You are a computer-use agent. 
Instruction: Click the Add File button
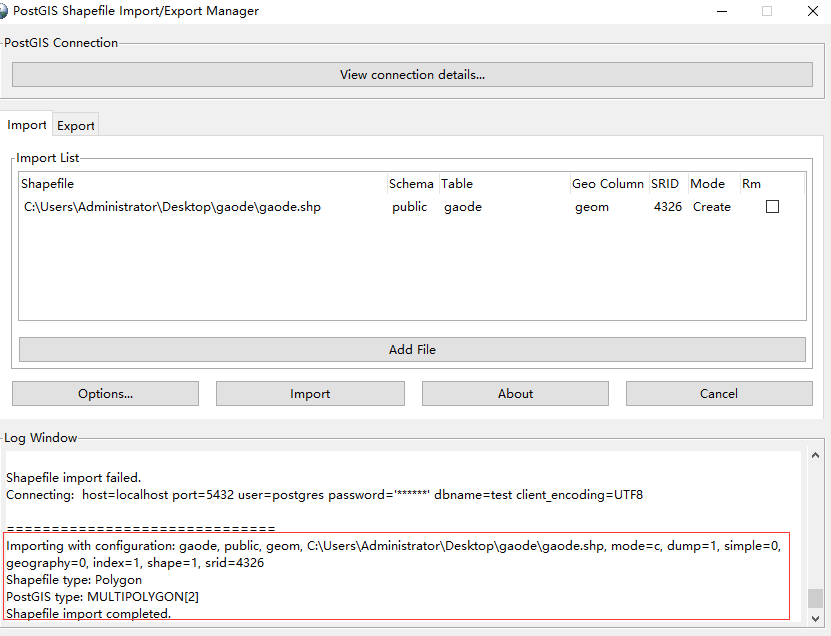[x=412, y=349]
